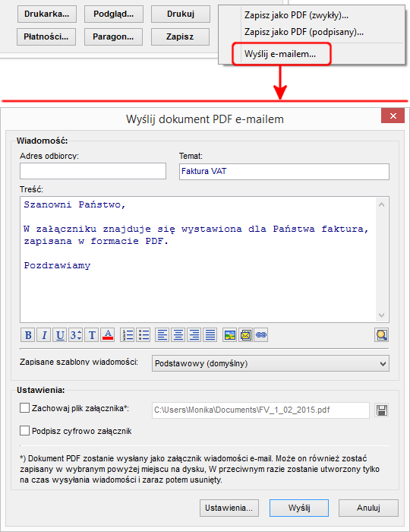The width and height of the screenshot is (410, 532).
Task: Select Zapisz jako PDF (podpisany) entry
Action: coord(304,32)
